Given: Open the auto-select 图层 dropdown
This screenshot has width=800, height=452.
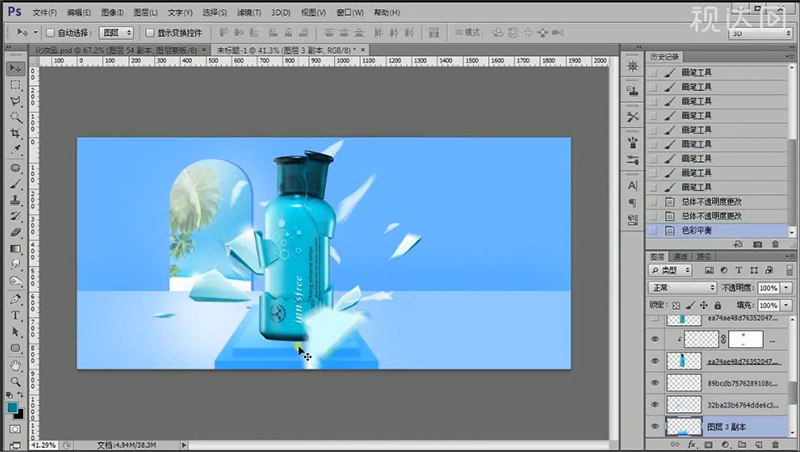Looking at the screenshot, I should (116, 33).
